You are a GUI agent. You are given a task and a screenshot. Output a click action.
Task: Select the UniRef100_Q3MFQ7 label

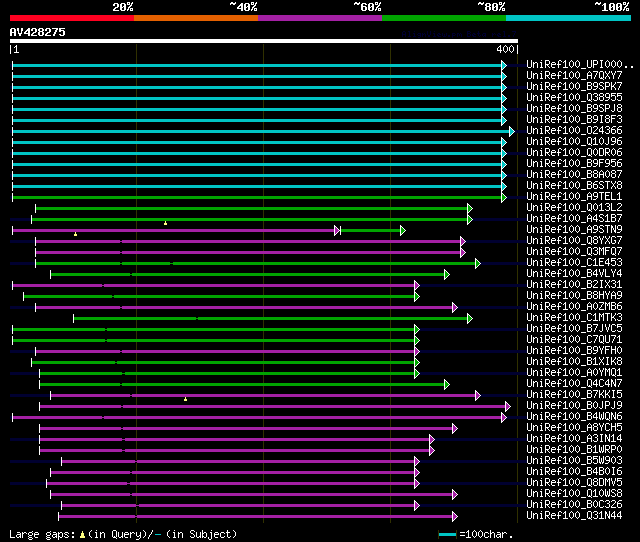coord(574,251)
